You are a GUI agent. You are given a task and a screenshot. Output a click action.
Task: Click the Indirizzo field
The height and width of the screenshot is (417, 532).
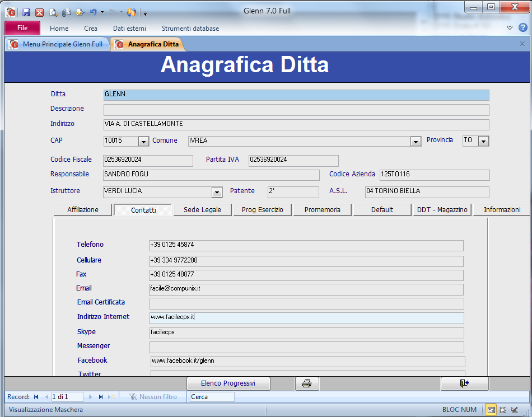pos(296,124)
